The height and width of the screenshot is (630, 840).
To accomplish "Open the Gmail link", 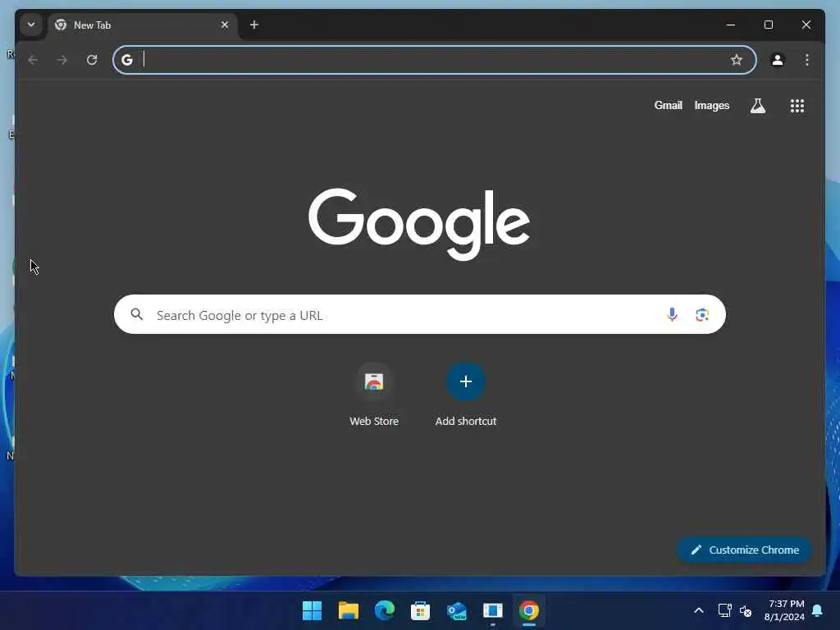I will tap(668, 106).
